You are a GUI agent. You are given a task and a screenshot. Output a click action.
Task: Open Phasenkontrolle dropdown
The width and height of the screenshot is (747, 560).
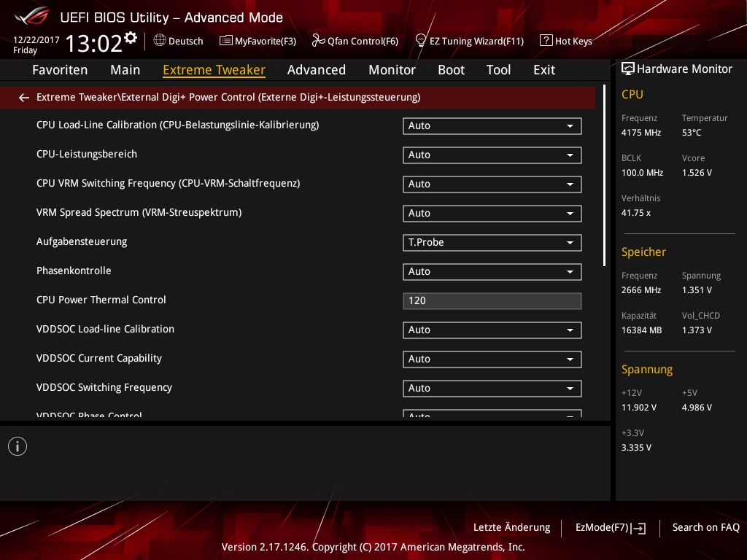click(x=492, y=271)
